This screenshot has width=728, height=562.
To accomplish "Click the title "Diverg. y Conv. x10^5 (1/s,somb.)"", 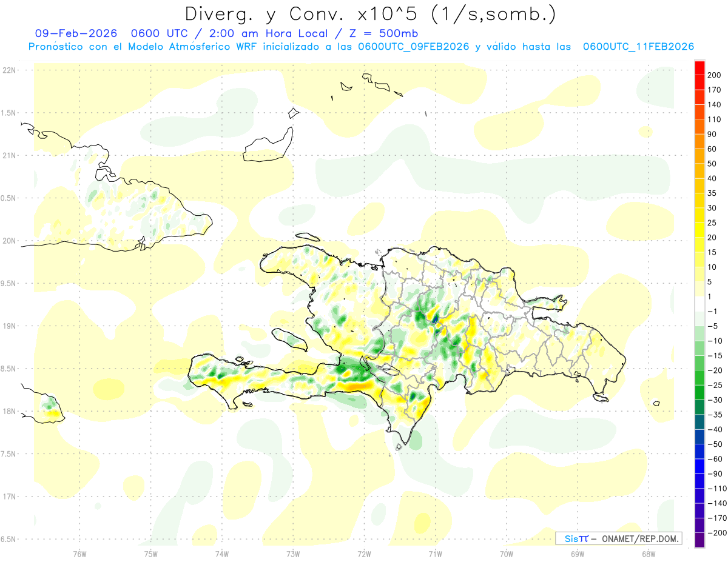I will (x=370, y=14).
